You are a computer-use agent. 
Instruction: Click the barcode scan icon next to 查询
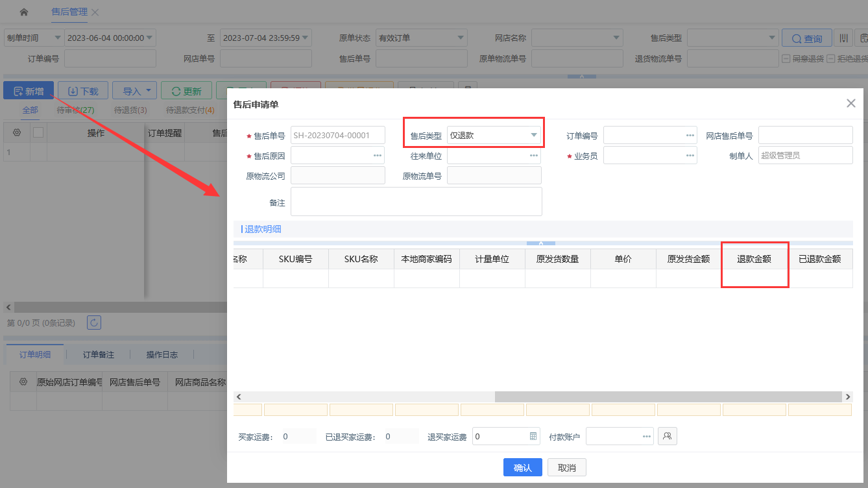843,38
